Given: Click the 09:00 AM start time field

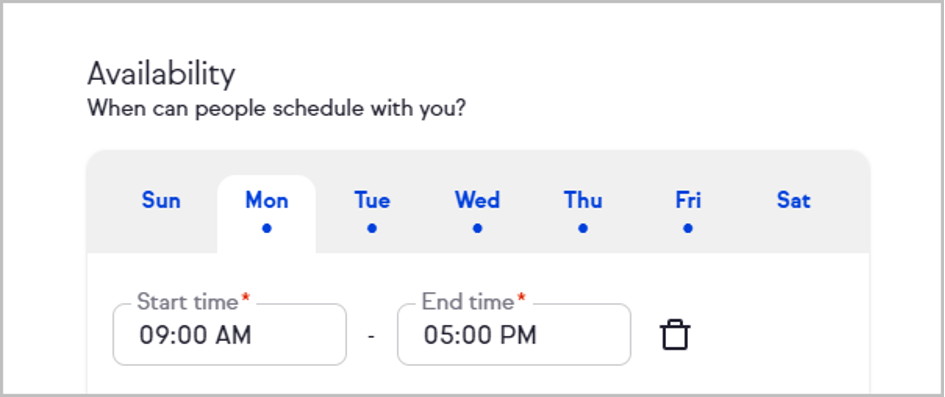Looking at the screenshot, I should pyautogui.click(x=230, y=334).
